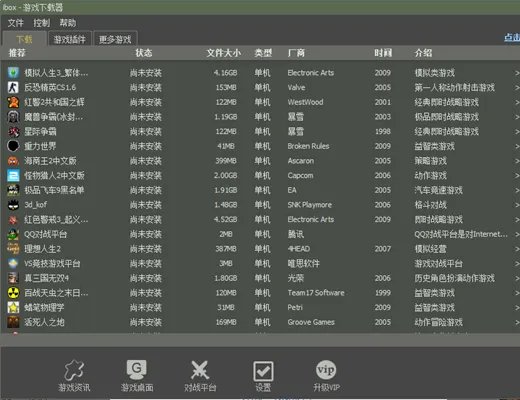Open the 游戏桌面 game desktop icon

click(x=137, y=369)
